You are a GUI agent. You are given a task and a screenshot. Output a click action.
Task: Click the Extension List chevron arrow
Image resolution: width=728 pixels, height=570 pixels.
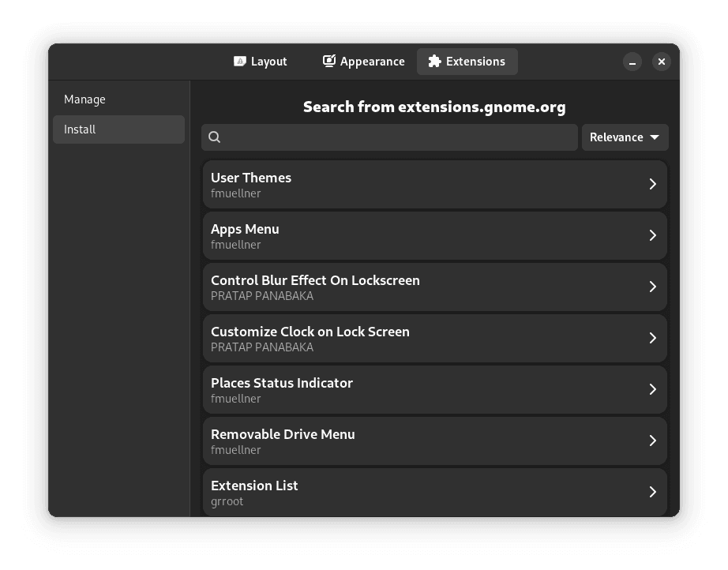coord(652,492)
